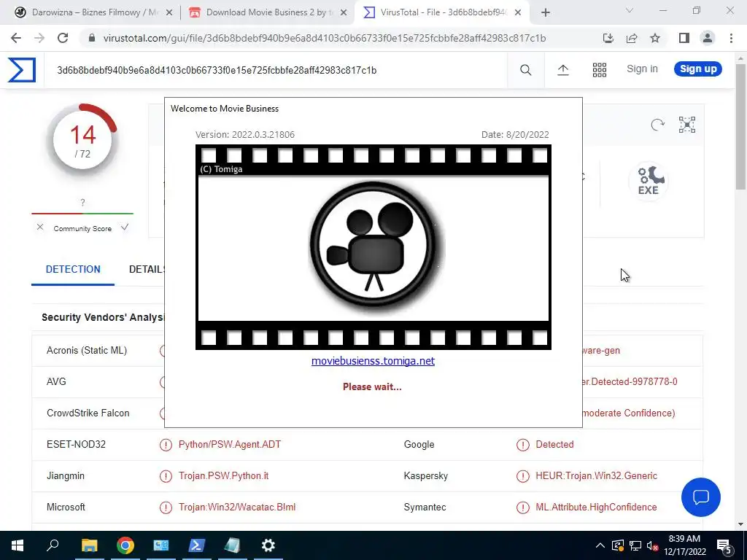Click the Sign in link
The height and width of the screenshot is (560, 747).
pos(642,69)
